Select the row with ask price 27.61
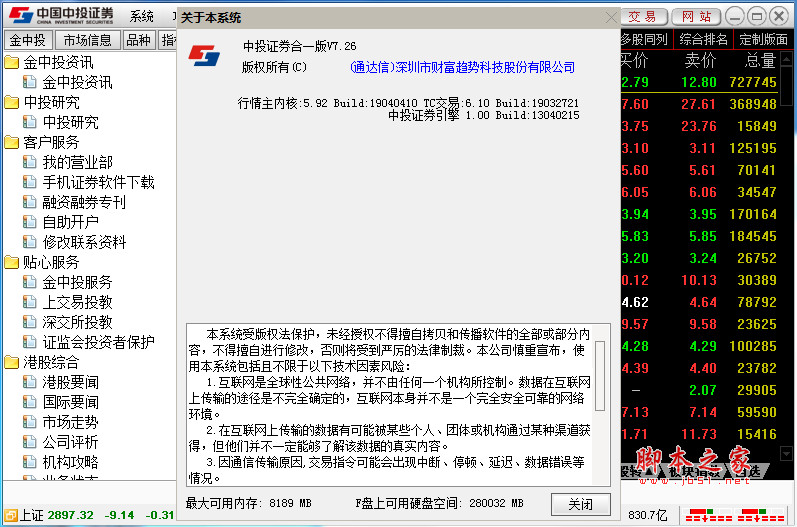This screenshot has height=527, width=797. tap(699, 104)
